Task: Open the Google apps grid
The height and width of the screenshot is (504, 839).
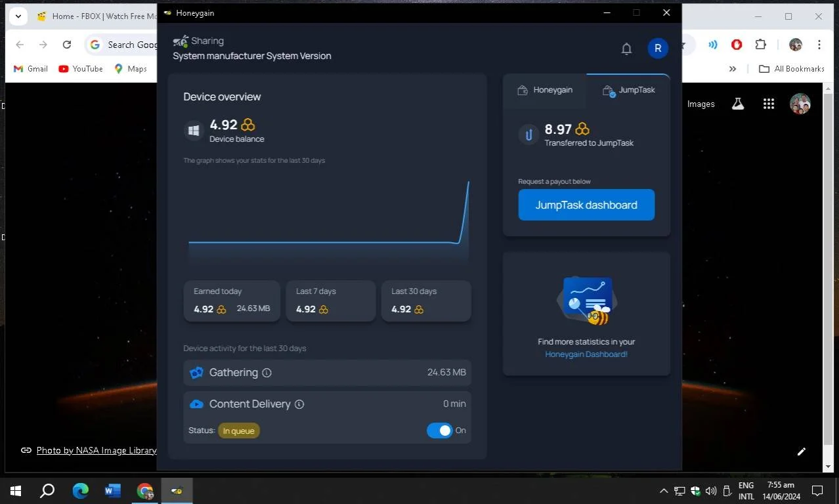Action: tap(769, 104)
